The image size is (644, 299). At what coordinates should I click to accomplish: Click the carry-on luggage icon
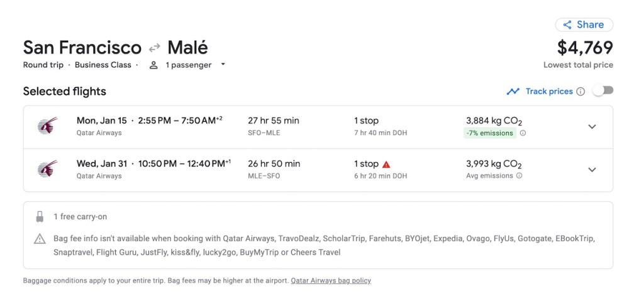pyautogui.click(x=40, y=217)
